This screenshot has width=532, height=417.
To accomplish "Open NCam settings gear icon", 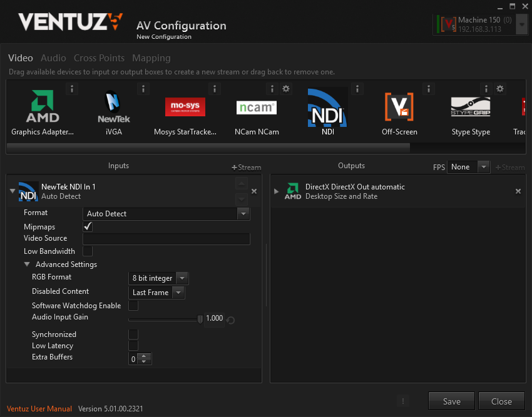I will pyautogui.click(x=286, y=89).
